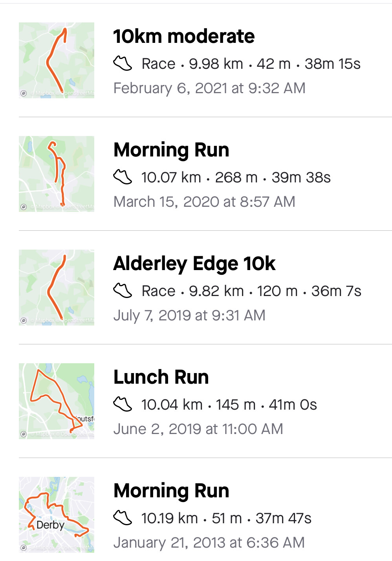The width and height of the screenshot is (392, 561).
Task: Click shoe icon on March 15 Morning Run
Action: pyautogui.click(x=123, y=177)
